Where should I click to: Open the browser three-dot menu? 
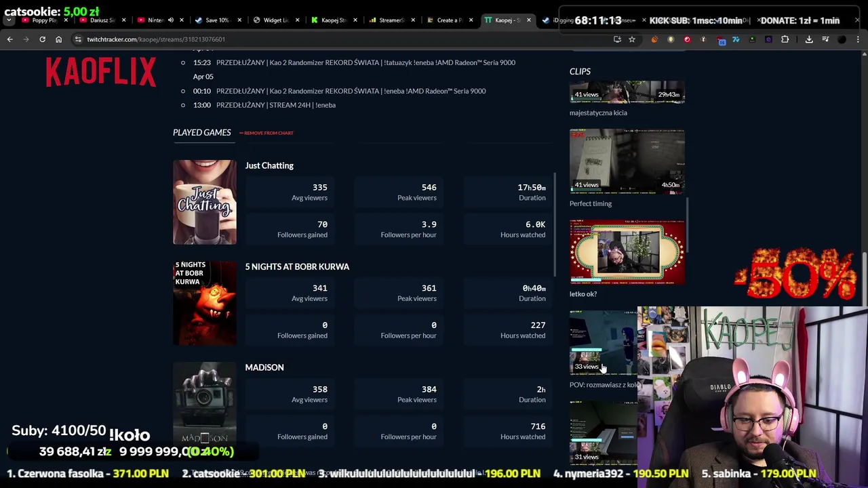[x=858, y=39]
